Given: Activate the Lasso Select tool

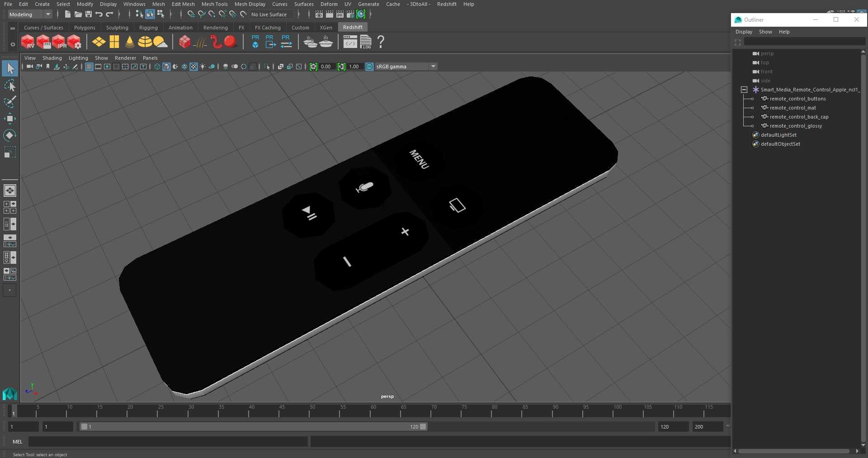Looking at the screenshot, I should (x=10, y=86).
